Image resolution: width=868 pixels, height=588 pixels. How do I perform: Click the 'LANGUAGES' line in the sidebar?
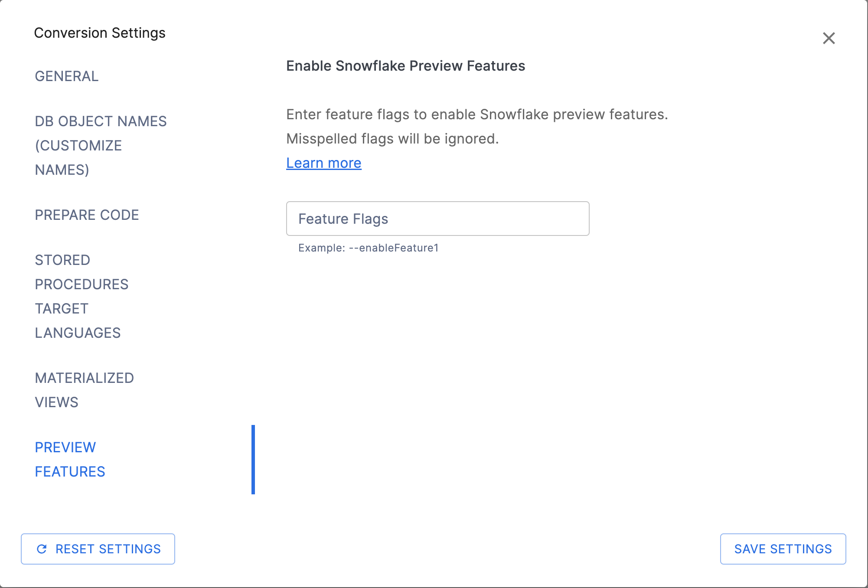pos(78,333)
